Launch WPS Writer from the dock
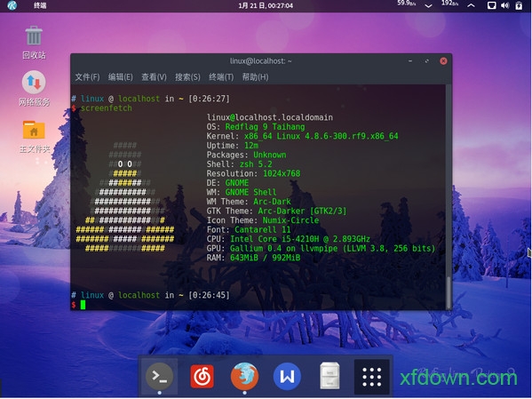 point(287,376)
